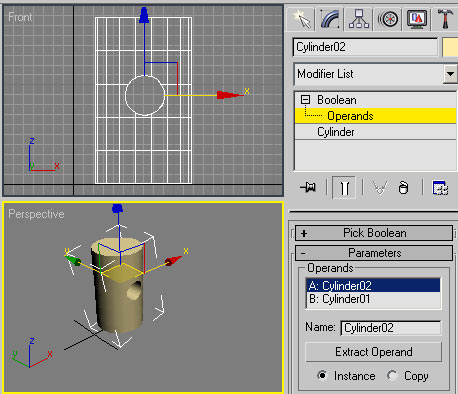Collapse the Boolean stack entry

(305, 100)
